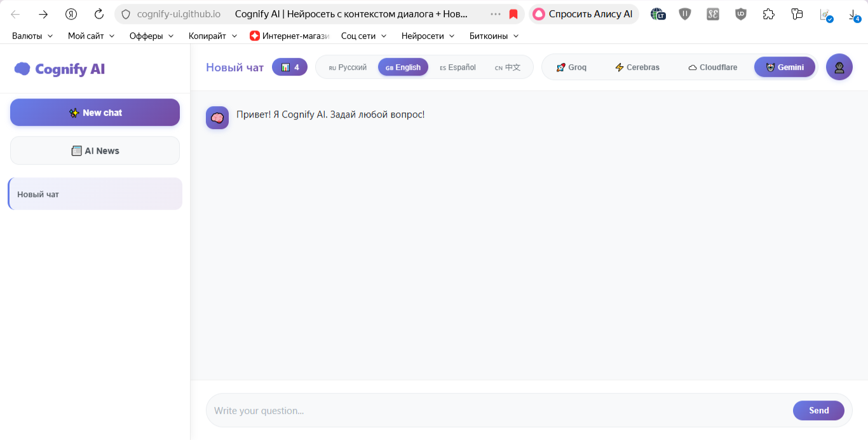
Task: Open the uBlock Origin extension icon
Action: click(x=741, y=14)
